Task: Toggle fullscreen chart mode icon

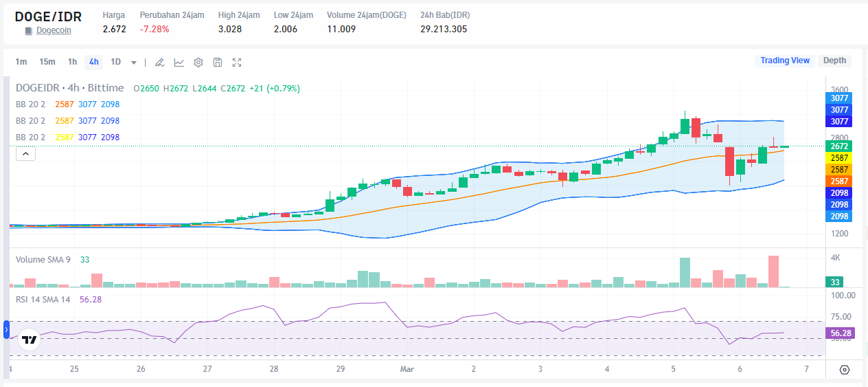Action: click(x=237, y=63)
